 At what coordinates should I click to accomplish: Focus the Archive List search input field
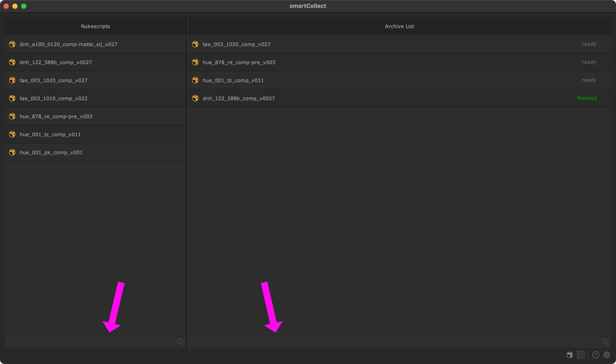393,342
